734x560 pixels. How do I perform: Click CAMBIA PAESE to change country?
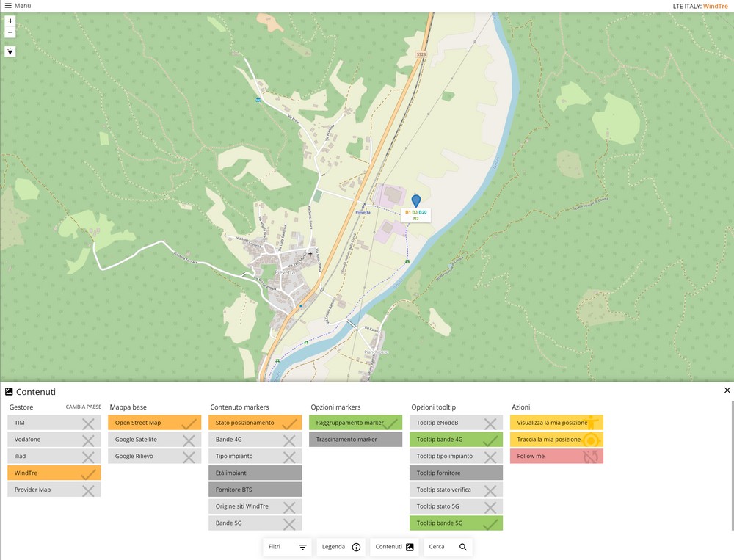[x=83, y=407]
